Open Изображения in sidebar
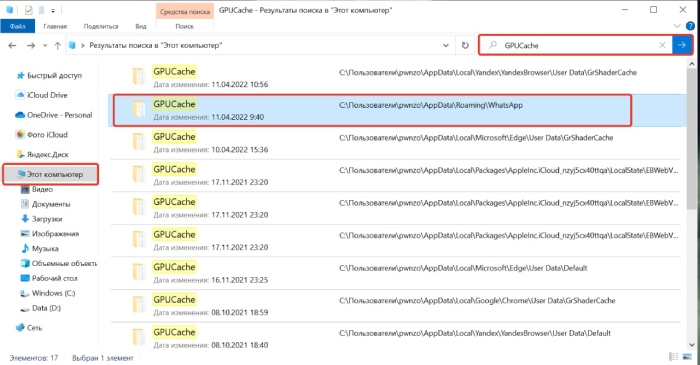Screen dimensions: 700x365 coord(50,233)
